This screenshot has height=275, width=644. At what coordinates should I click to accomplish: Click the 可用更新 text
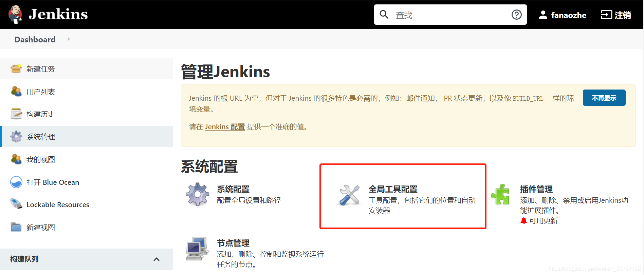click(x=544, y=221)
